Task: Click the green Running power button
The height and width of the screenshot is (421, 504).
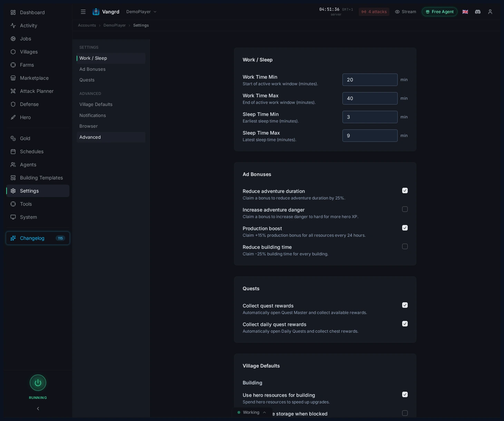Action: pyautogui.click(x=38, y=383)
